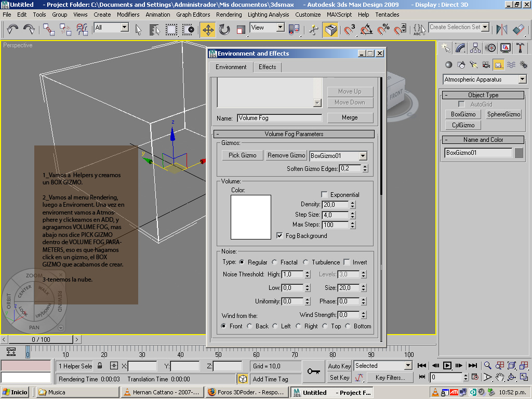532x399 pixels.
Task: Set wind direction to Top
Action: tap(325, 326)
